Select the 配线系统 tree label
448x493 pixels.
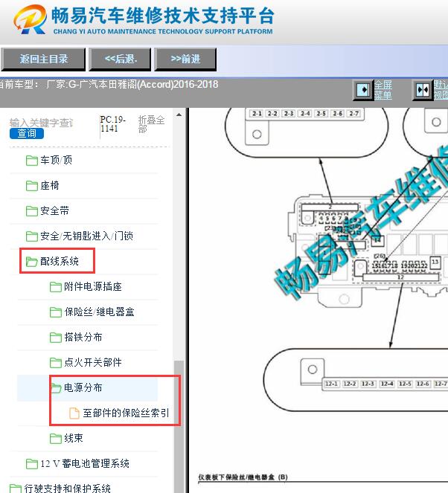click(60, 261)
